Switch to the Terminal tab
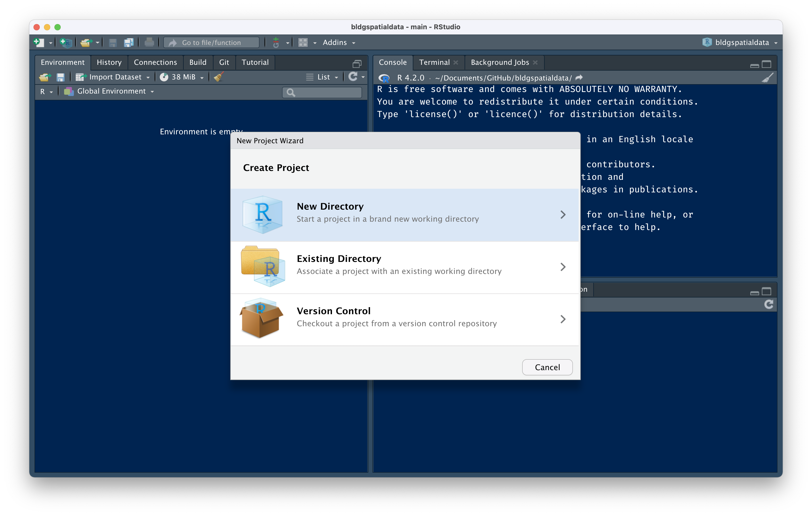Image resolution: width=812 pixels, height=516 pixels. coord(434,62)
